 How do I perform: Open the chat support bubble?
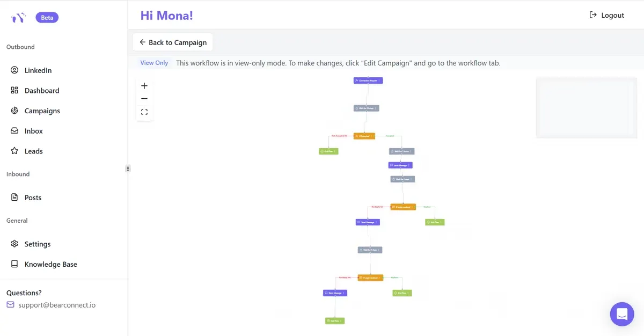(x=621, y=314)
